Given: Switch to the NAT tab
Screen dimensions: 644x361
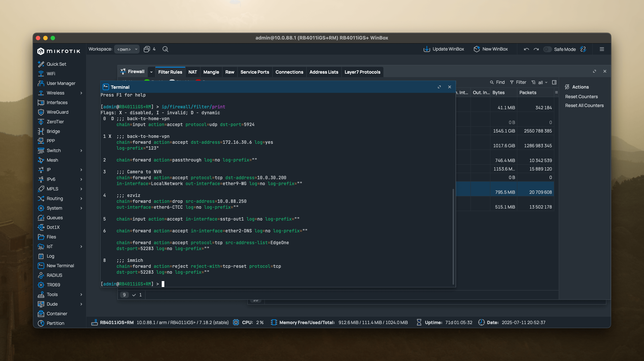Looking at the screenshot, I should click(193, 72).
